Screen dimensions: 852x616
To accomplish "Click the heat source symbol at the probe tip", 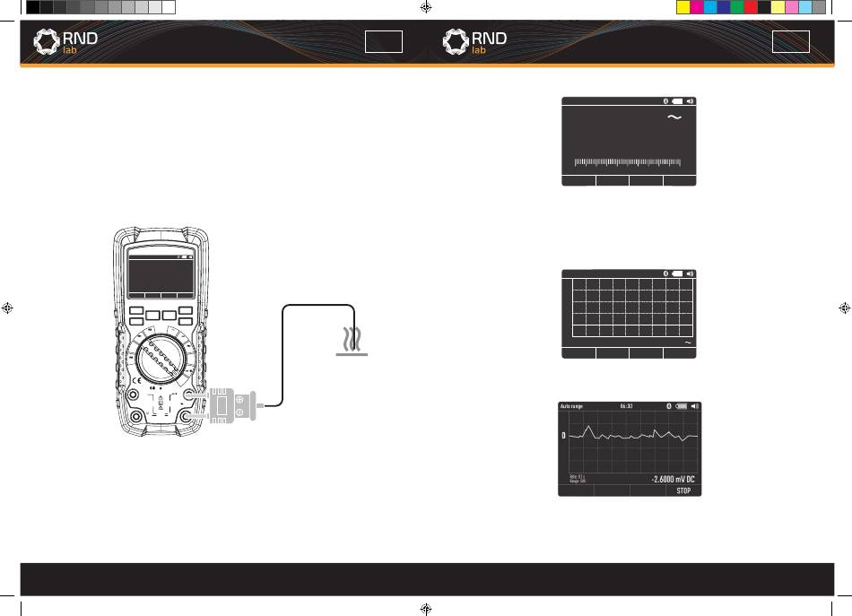I will pyautogui.click(x=352, y=342).
